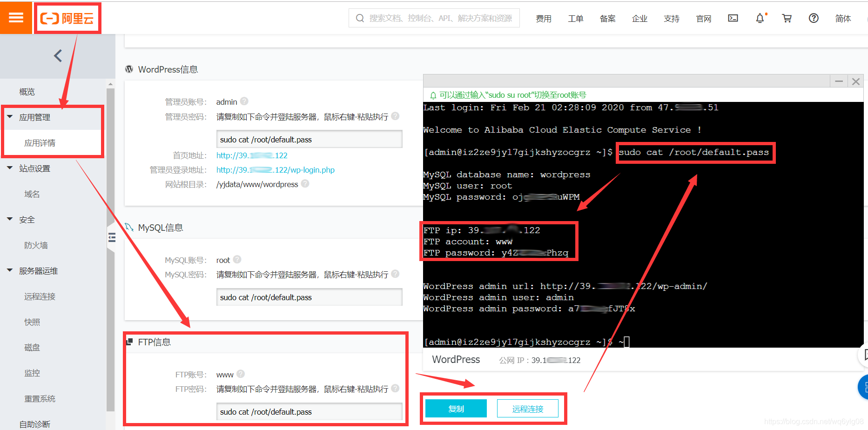Select 应用详情 in the sidebar
Image resolution: width=868 pixels, height=430 pixels.
coord(40,143)
